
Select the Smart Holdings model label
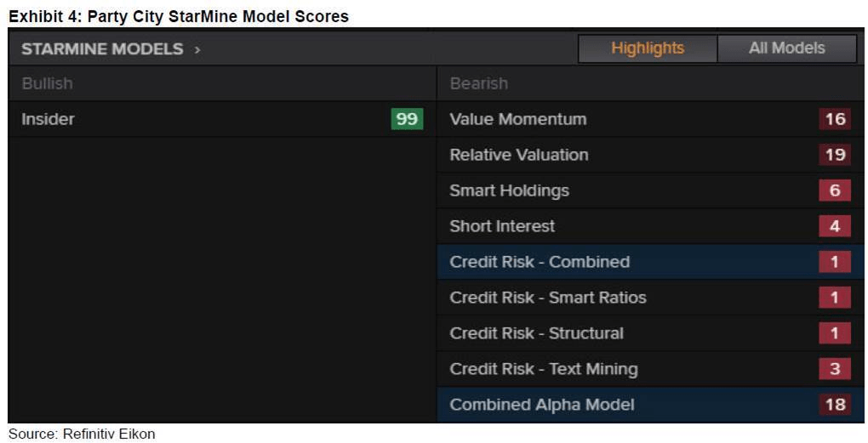(509, 190)
